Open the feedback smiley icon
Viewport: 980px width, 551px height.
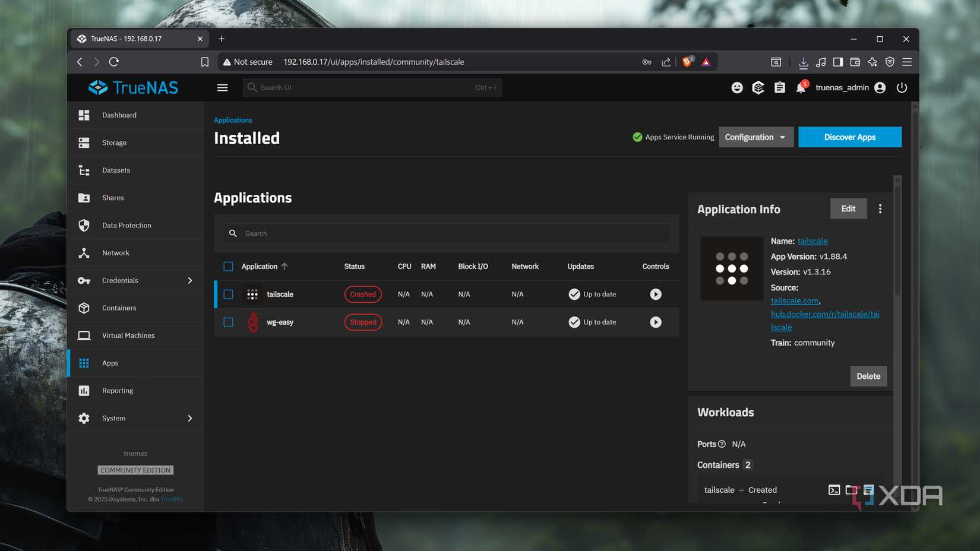click(737, 88)
